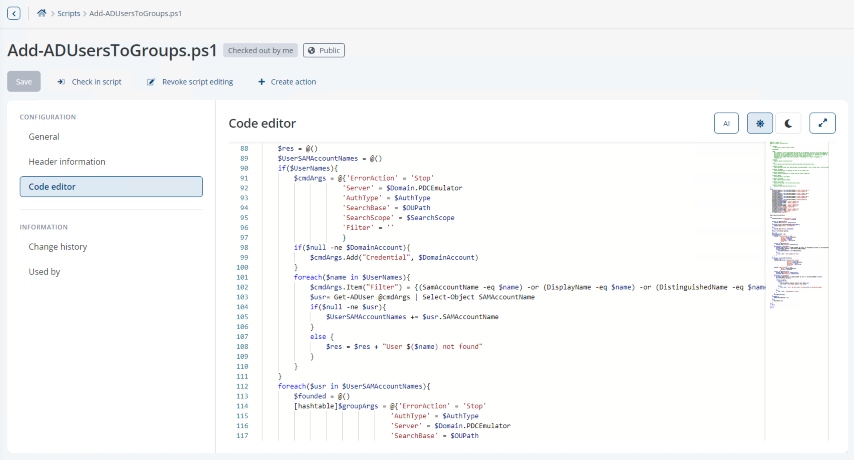Click the script title heading
This screenshot has height=460, width=854.
click(x=112, y=50)
